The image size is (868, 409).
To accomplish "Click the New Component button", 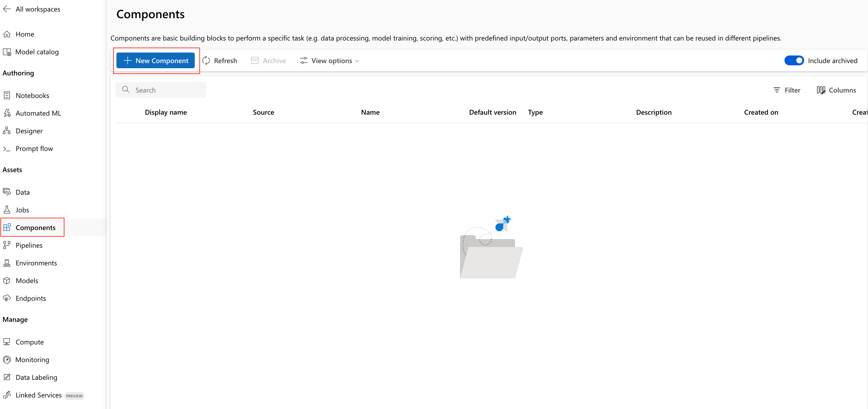I will pos(156,61).
